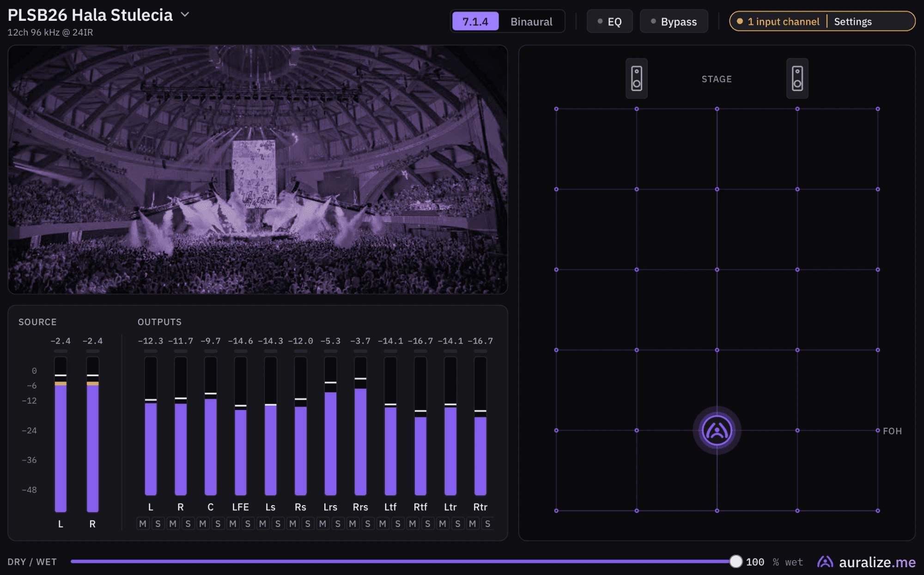Toggle the EQ button
The height and width of the screenshot is (575, 924).
click(x=609, y=22)
